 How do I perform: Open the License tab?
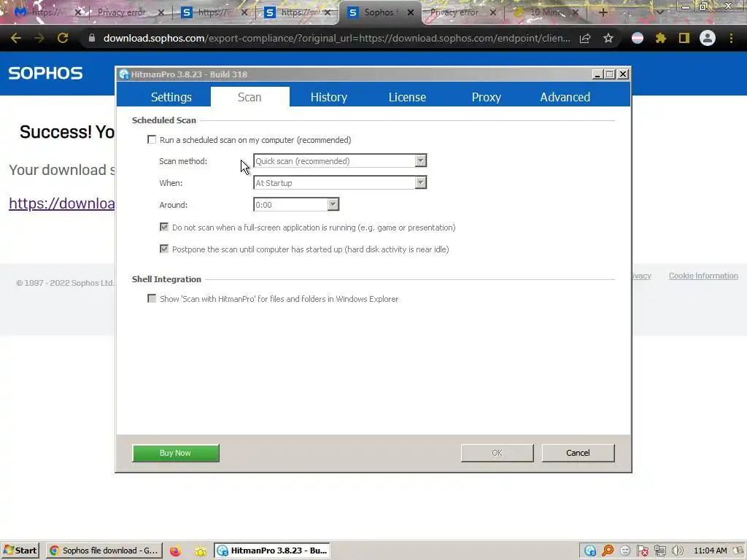(x=407, y=97)
